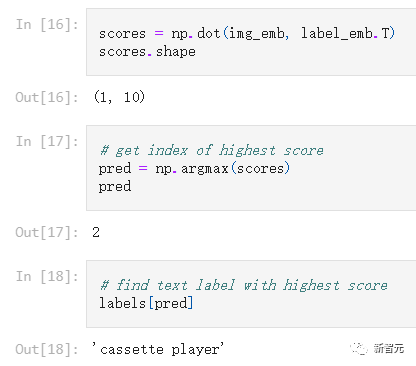Viewport: 416px width, 366px height.
Task: Click the In [16] prompt label
Action: [47, 24]
